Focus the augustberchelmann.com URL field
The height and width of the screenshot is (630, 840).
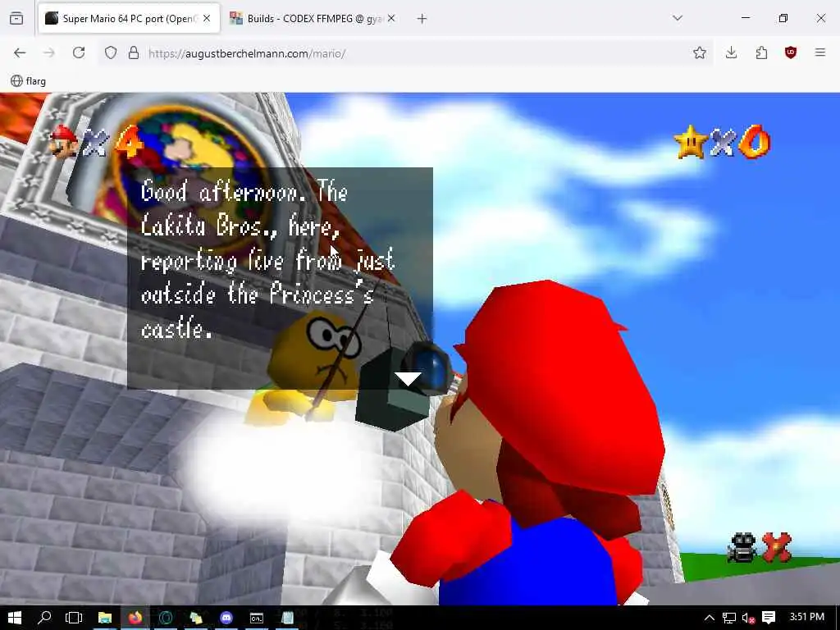(407, 53)
